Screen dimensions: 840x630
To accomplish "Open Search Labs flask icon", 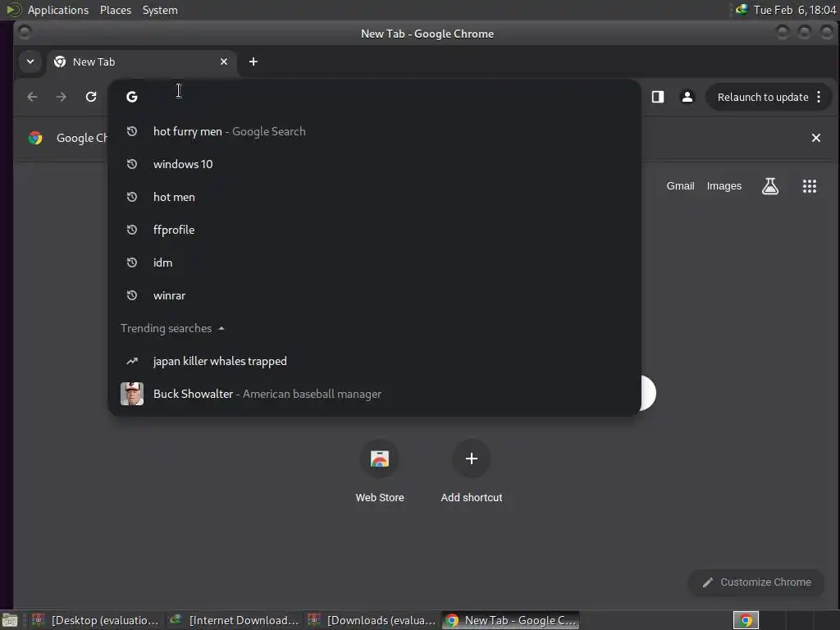I will pos(770,186).
